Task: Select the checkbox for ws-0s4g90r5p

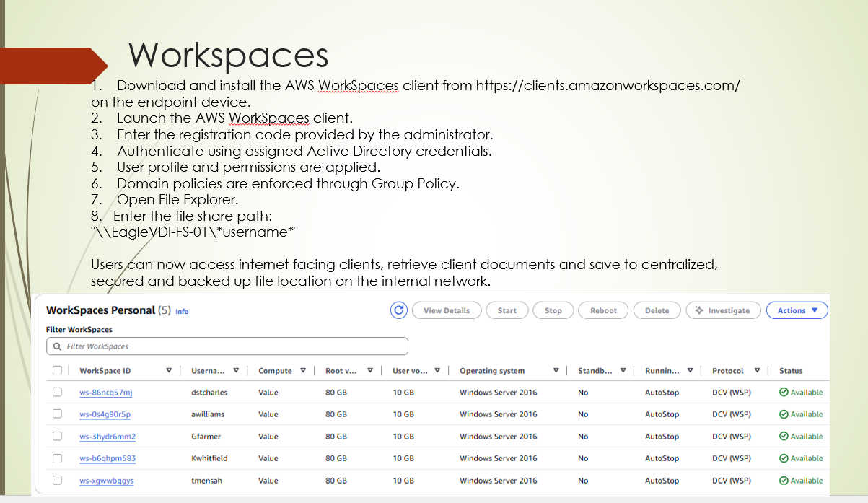Action: click(x=57, y=414)
